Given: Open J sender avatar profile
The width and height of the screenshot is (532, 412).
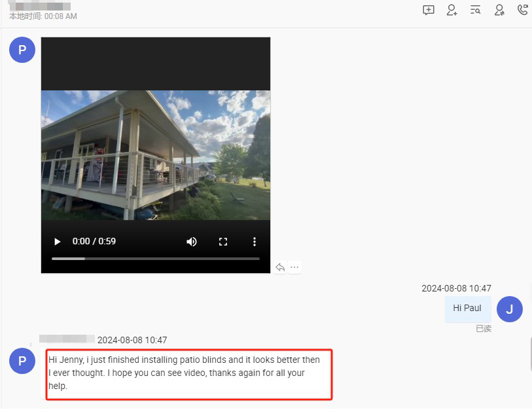Looking at the screenshot, I should pos(509,309).
